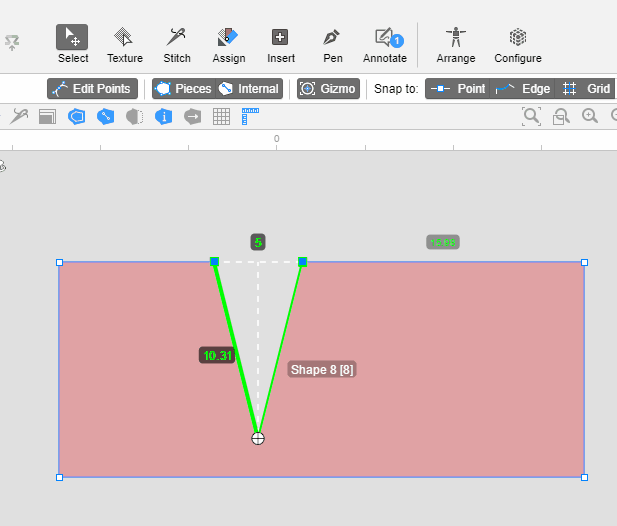Toggle Internal selection filter
The width and height of the screenshot is (617, 526).
click(x=249, y=89)
